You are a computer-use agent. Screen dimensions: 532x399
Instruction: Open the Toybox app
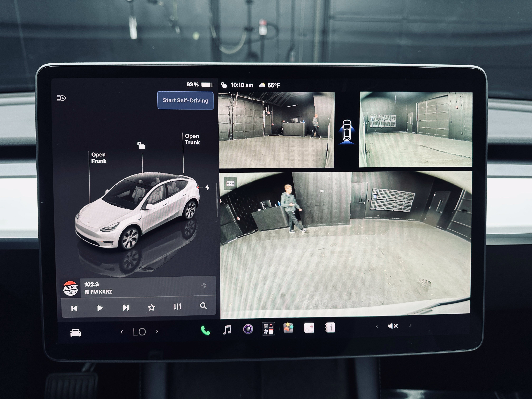click(288, 328)
